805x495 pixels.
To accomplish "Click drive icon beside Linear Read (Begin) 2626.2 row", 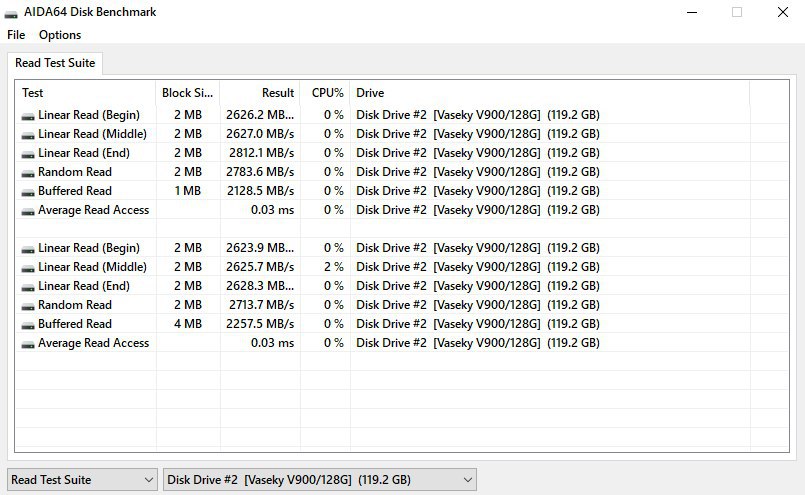I will (x=28, y=117).
